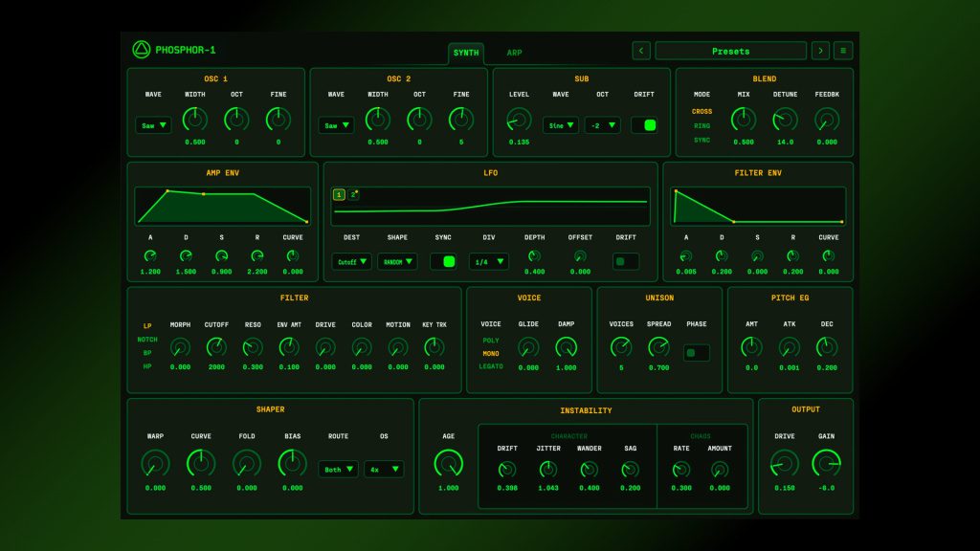Click the Amp Env attack knob
This screenshot has width=980, height=551.
[150, 256]
